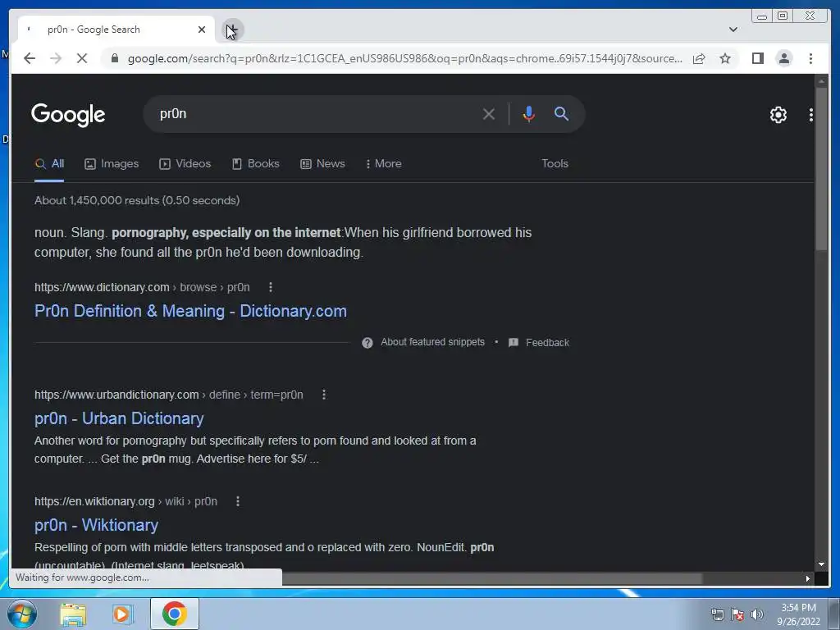Image resolution: width=840 pixels, height=630 pixels.
Task: Open the pr0n - Wiktionary link
Action: coord(96,525)
